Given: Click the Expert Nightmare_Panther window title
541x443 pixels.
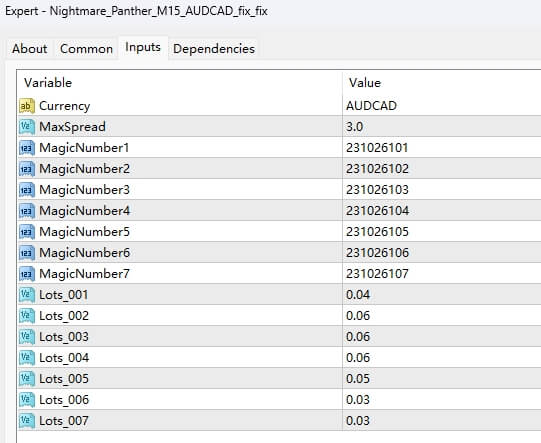Looking at the screenshot, I should [x=136, y=11].
